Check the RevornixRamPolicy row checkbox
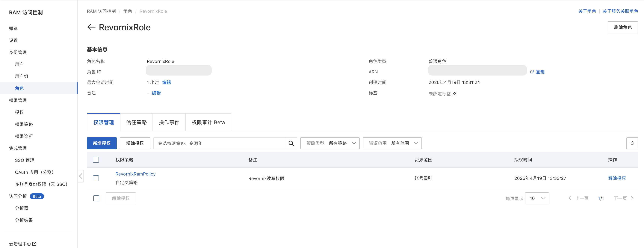This screenshot has width=644, height=248. (96, 178)
